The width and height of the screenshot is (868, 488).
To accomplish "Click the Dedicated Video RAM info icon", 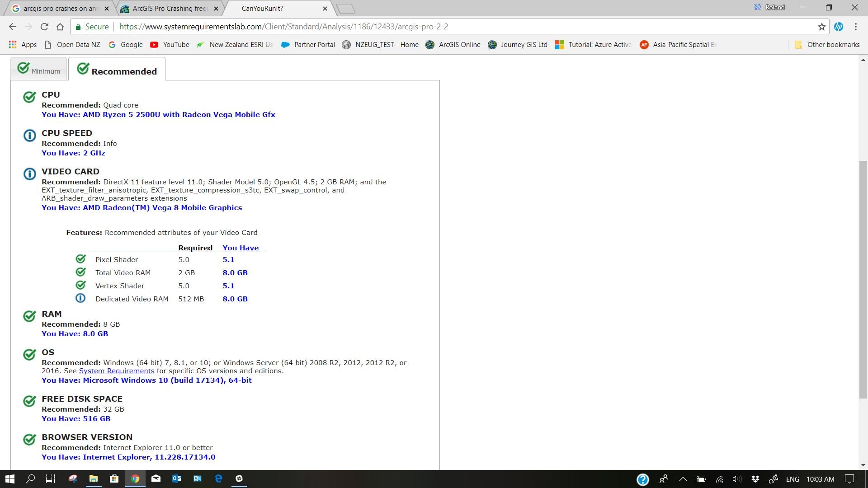I will point(80,298).
